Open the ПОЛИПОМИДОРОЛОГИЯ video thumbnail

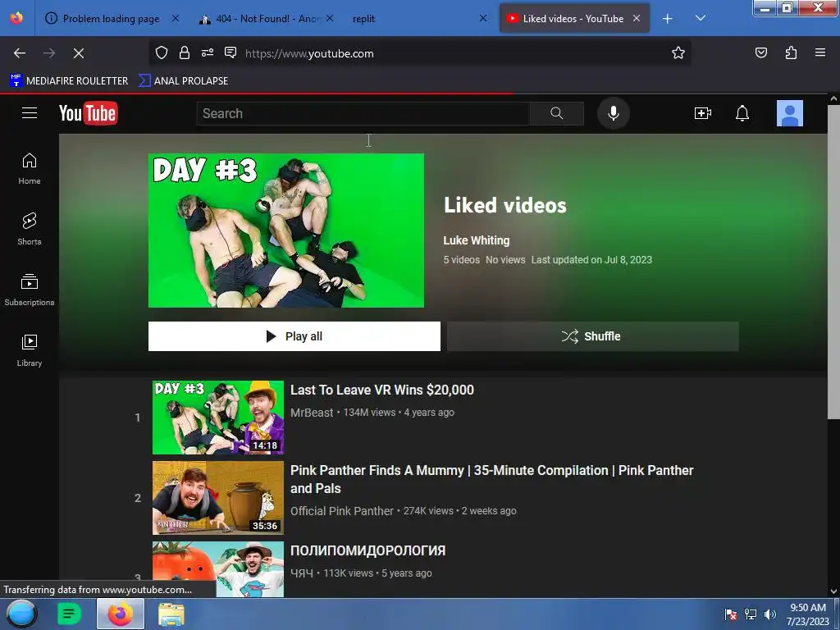pyautogui.click(x=218, y=569)
